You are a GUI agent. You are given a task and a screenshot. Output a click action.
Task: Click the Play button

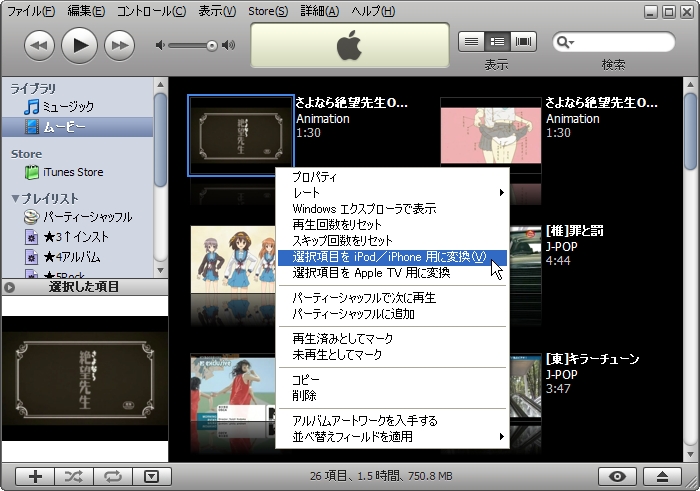79,46
